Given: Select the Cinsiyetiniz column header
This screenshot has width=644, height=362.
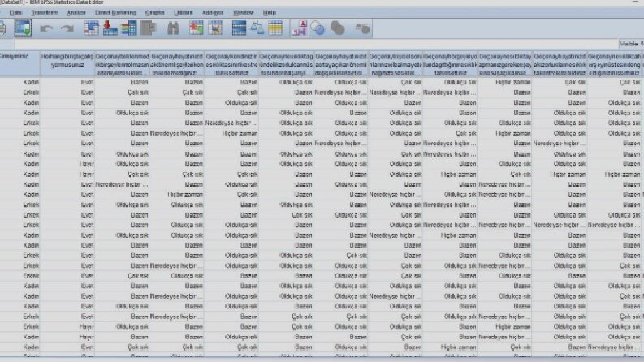Looking at the screenshot, I should (19, 64).
